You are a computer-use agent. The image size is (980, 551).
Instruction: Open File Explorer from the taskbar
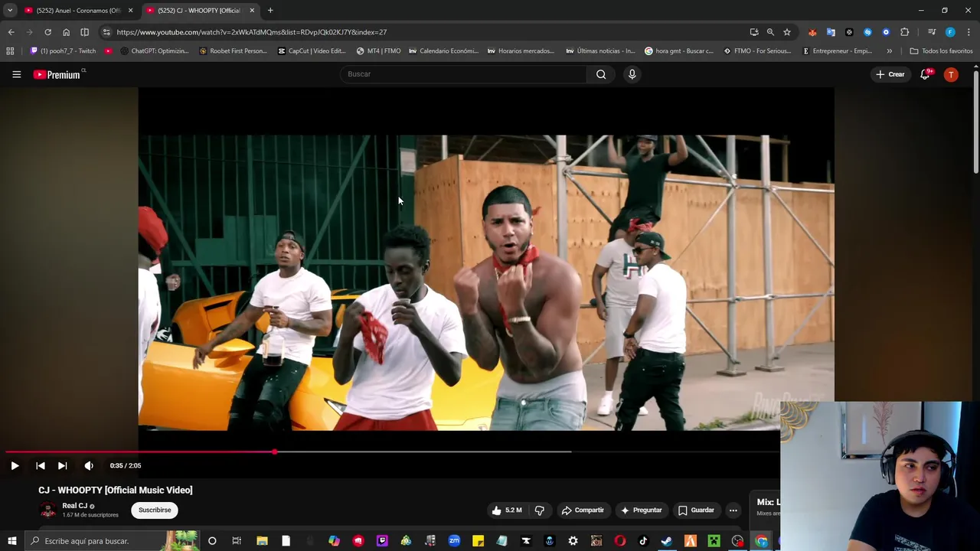pyautogui.click(x=262, y=541)
